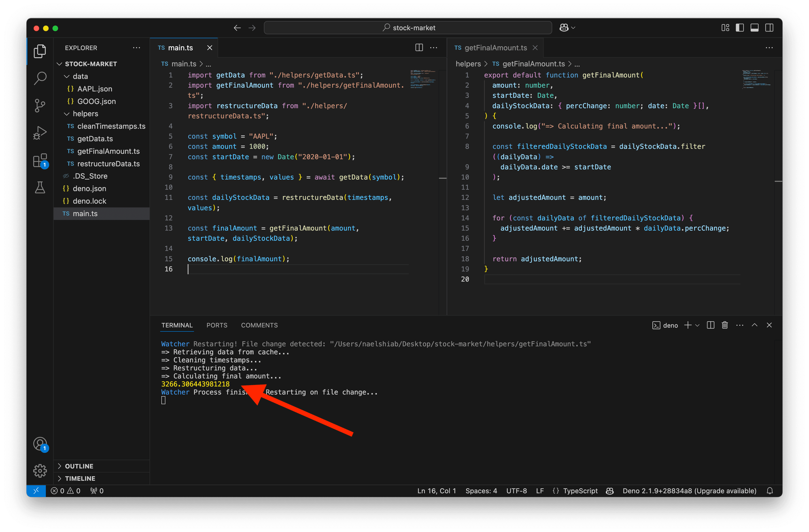
Task: Go back with the left arrow
Action: 237,28
